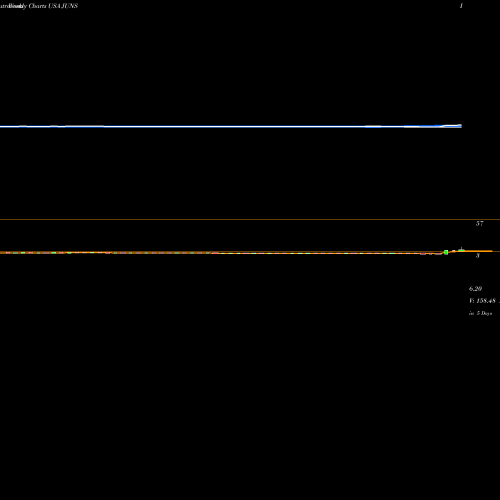Click the 'Charts USA JUNS' title text
500x500 pixels.
[53, 6]
